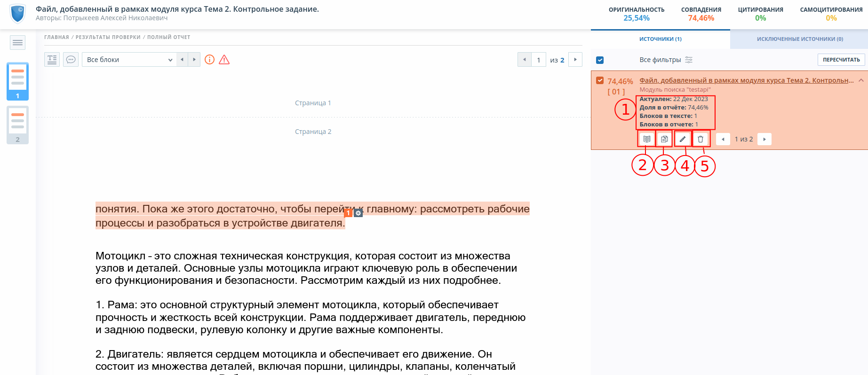
Task: Click the 'Цитирования' 0% indicator
Action: [761, 14]
